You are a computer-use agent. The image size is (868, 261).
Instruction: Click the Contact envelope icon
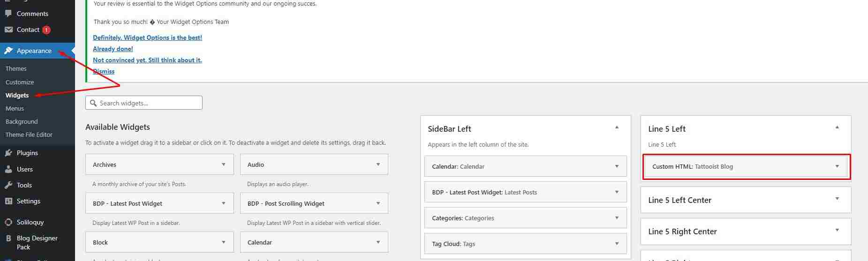(x=8, y=30)
